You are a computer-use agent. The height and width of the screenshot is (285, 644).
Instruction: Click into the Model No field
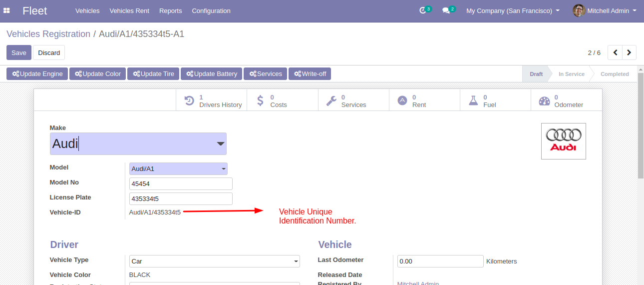pos(181,184)
